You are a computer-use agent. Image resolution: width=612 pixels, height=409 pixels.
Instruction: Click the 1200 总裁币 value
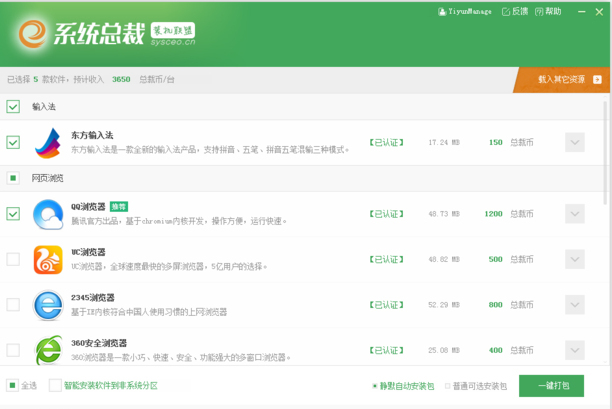[x=493, y=214]
